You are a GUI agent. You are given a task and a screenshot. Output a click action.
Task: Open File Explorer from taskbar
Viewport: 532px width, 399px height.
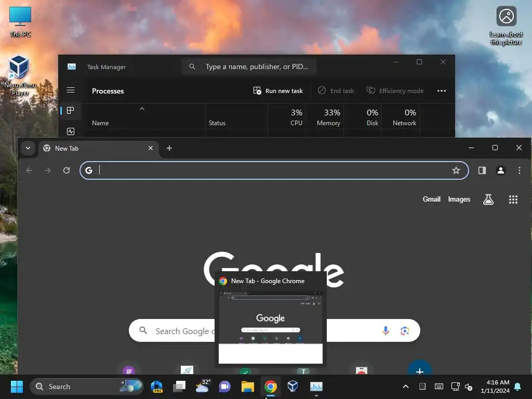click(x=248, y=387)
